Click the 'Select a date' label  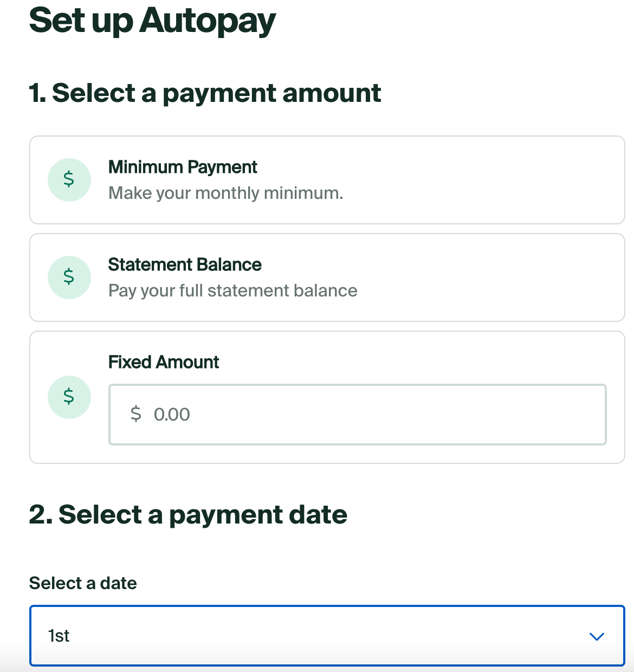83,583
